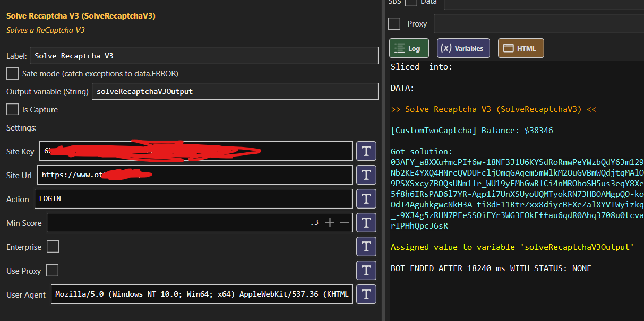Click the 'Sliced into:' log line
Screen dimensions: 644x321
[x=422, y=67]
